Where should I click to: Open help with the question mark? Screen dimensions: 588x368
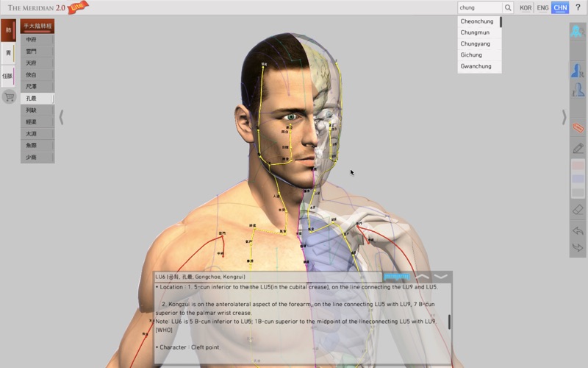[578, 7]
